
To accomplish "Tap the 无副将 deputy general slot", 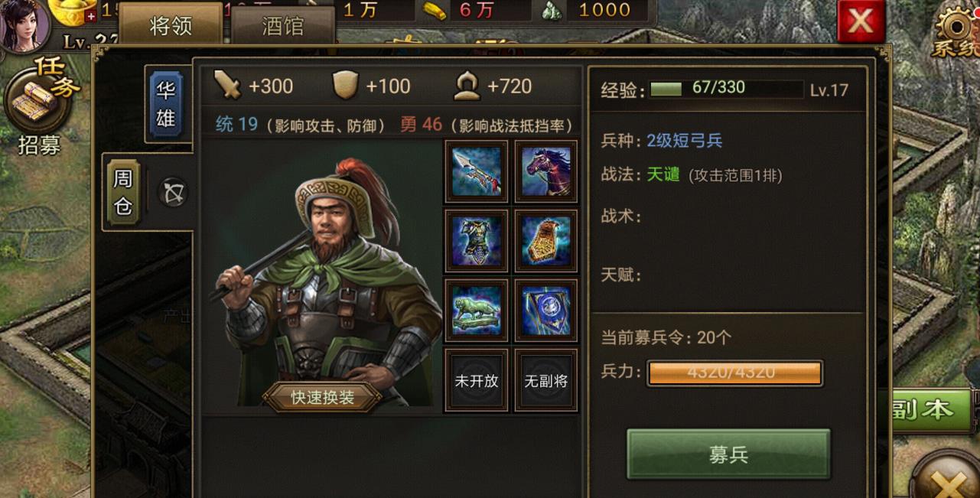I will tap(545, 380).
